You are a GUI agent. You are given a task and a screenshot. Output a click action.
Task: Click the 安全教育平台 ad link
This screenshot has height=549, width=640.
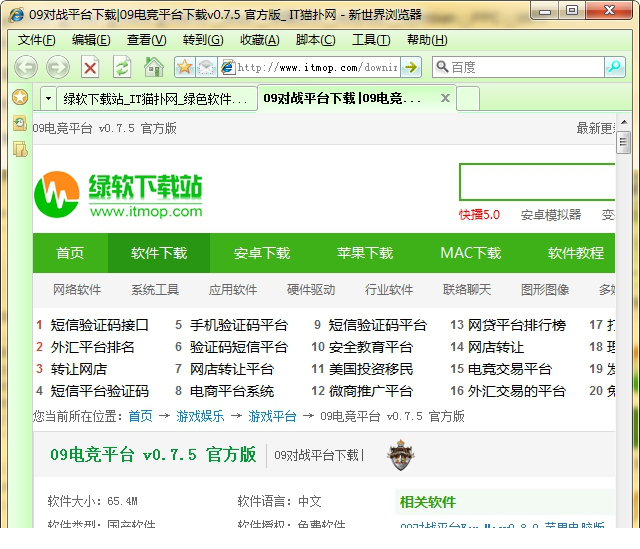point(371,347)
